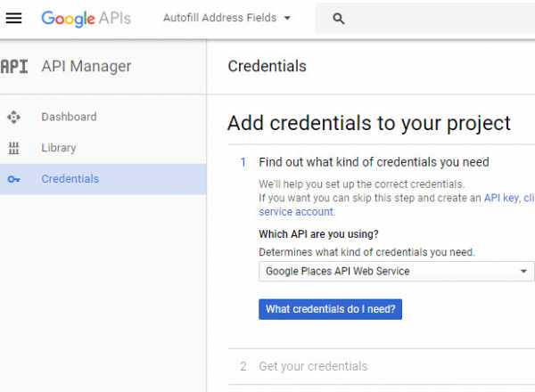Click the Credentials key icon
535x392 pixels.
13,179
